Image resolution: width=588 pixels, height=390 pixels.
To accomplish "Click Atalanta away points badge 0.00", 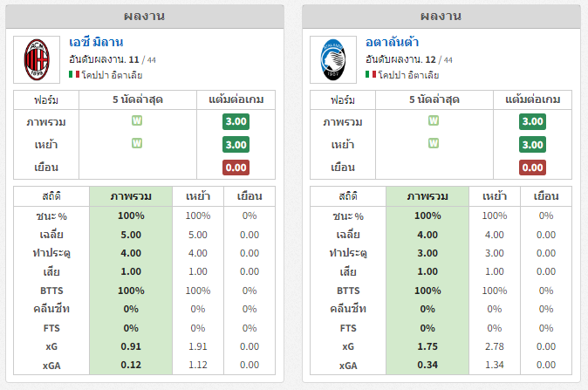I will click(x=532, y=168).
